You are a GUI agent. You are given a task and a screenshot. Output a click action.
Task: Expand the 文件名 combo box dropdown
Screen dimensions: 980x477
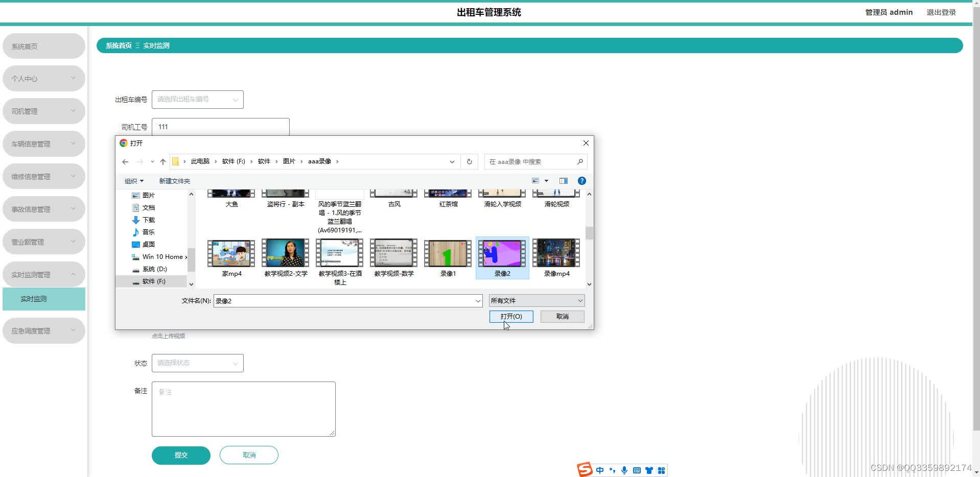coord(478,301)
